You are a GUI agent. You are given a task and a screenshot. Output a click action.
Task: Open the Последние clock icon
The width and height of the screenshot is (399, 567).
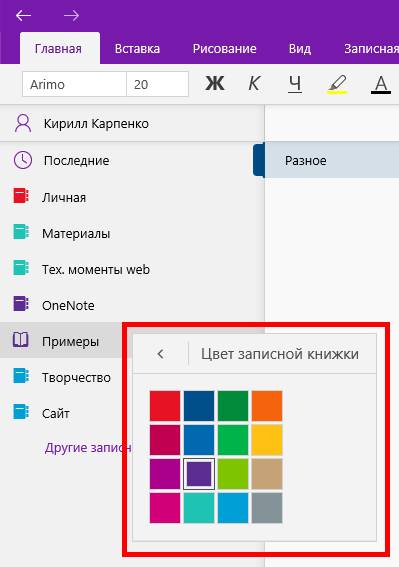click(x=23, y=160)
